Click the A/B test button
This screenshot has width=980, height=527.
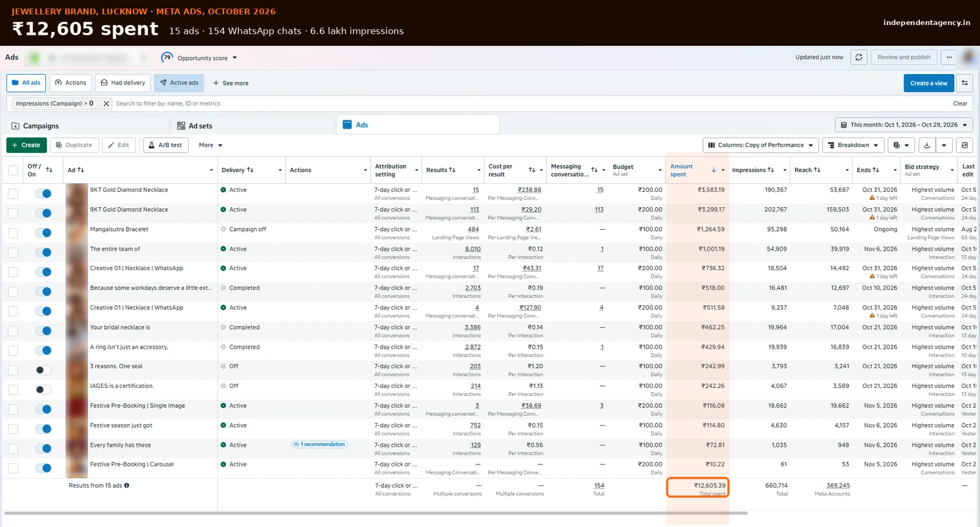pos(165,145)
